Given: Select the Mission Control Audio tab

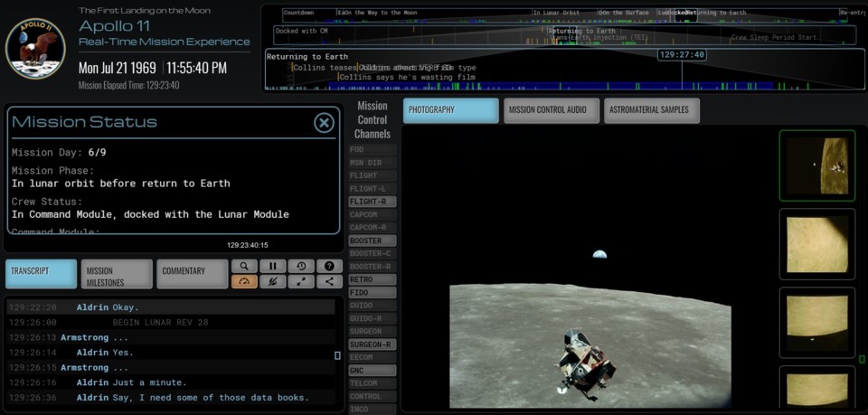Looking at the screenshot, I should coord(551,110).
